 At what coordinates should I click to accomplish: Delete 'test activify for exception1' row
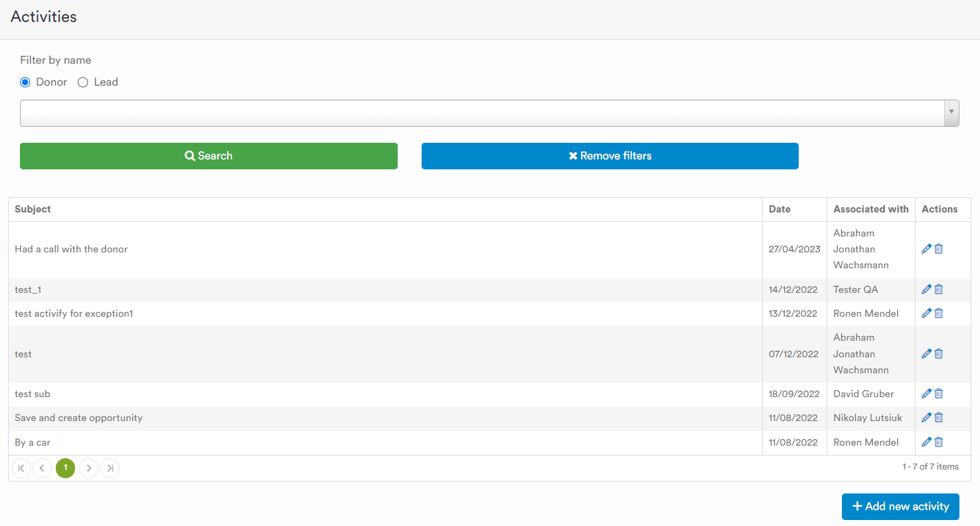939,313
